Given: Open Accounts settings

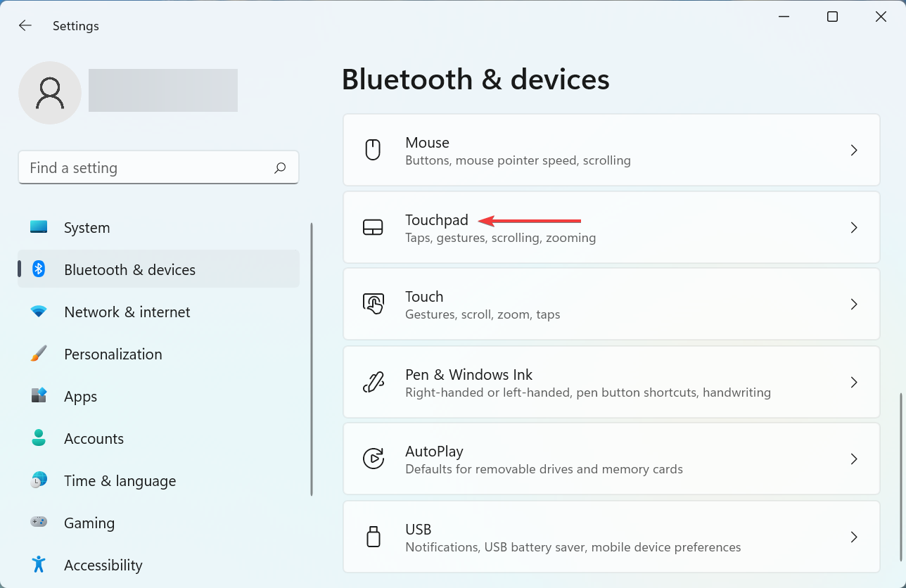Looking at the screenshot, I should pyautogui.click(x=94, y=438).
